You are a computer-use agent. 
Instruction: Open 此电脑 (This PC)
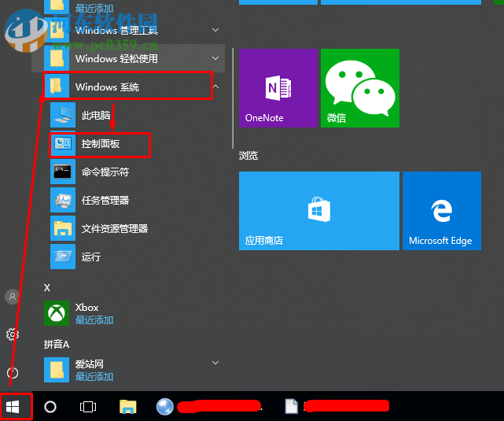coord(96,116)
